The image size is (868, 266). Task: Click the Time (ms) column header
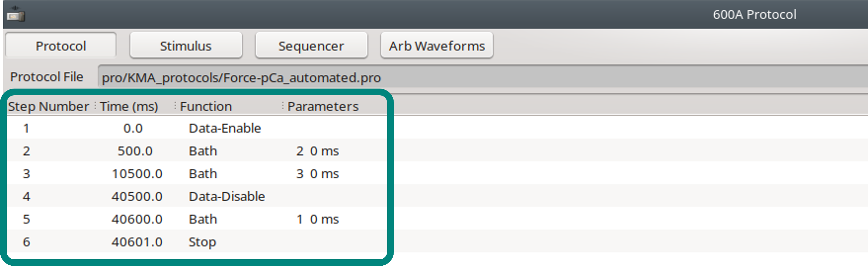129,106
